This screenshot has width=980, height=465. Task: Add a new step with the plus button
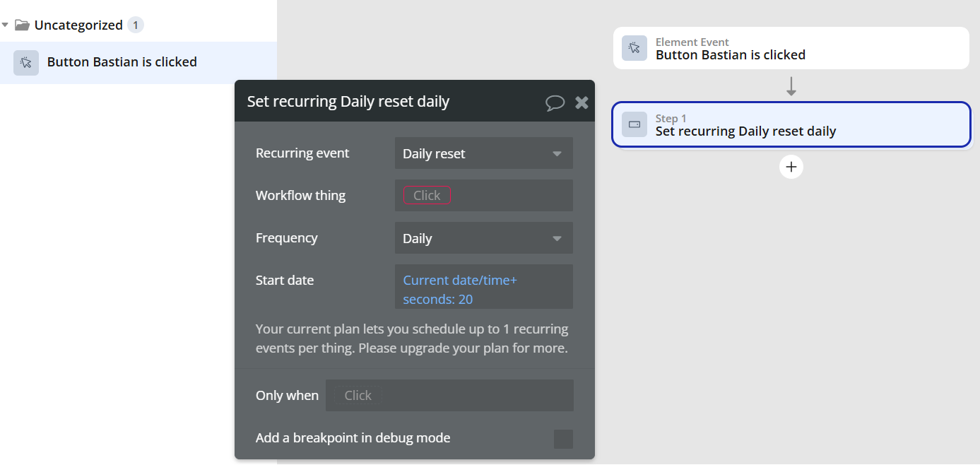[791, 167]
